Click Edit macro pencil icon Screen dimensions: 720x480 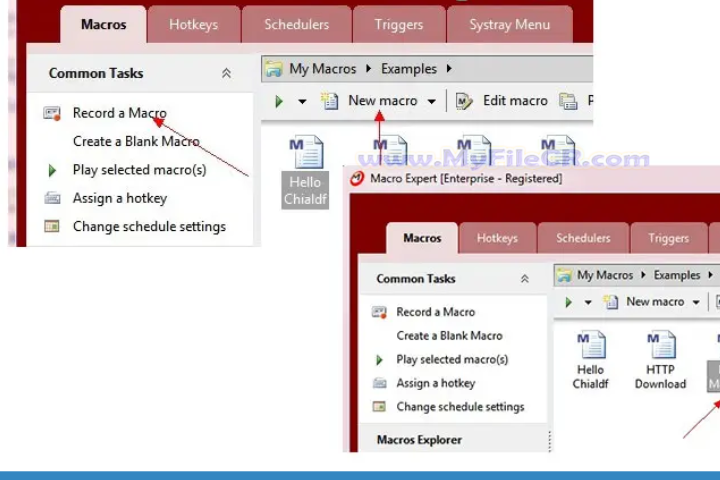464,101
